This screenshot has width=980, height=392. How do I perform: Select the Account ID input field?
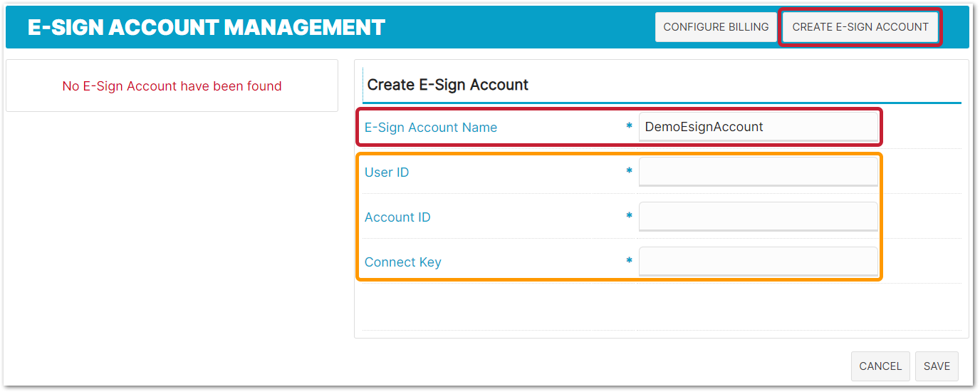point(759,217)
